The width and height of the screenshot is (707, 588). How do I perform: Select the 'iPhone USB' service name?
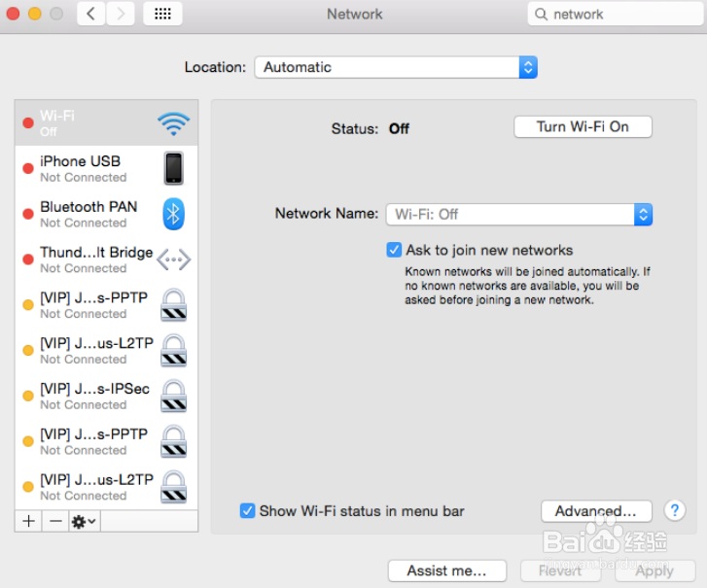[x=81, y=161]
